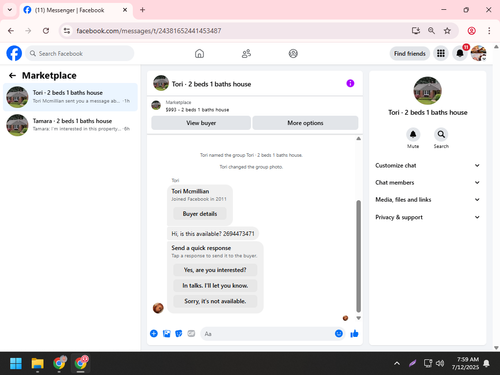The image size is (500, 375).
Task: Install app icon in the address bar
Action: [416, 31]
